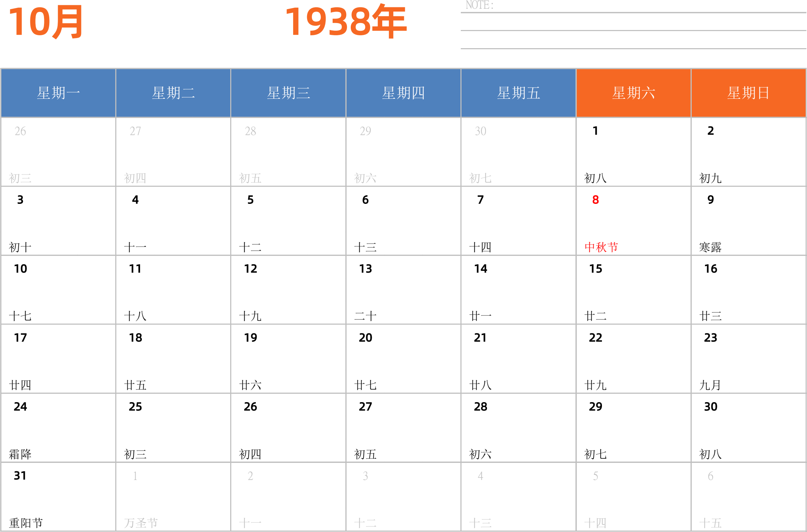Select greyed date 6 of the next month
This screenshot has width=807, height=532.
[x=710, y=476]
